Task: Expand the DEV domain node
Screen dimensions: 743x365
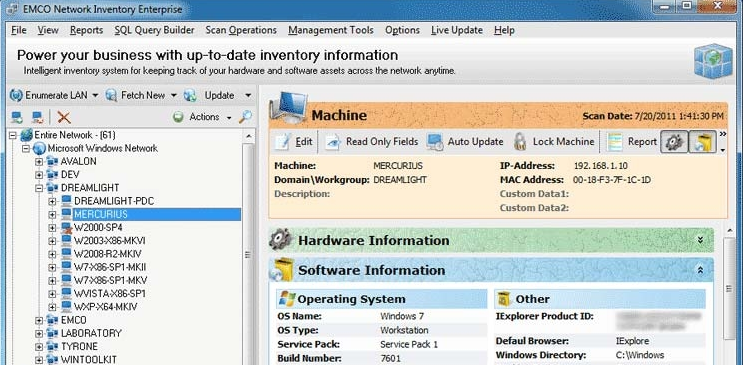Action: coord(39,175)
